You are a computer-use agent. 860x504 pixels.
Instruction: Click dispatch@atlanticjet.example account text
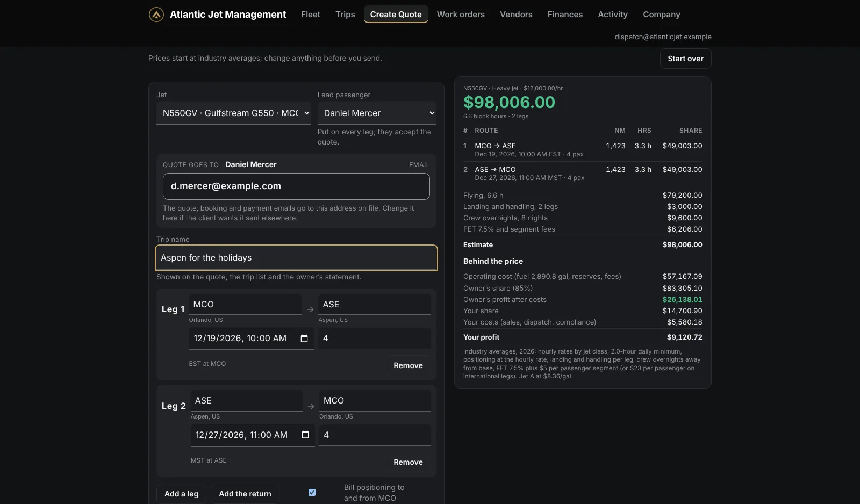point(663,37)
